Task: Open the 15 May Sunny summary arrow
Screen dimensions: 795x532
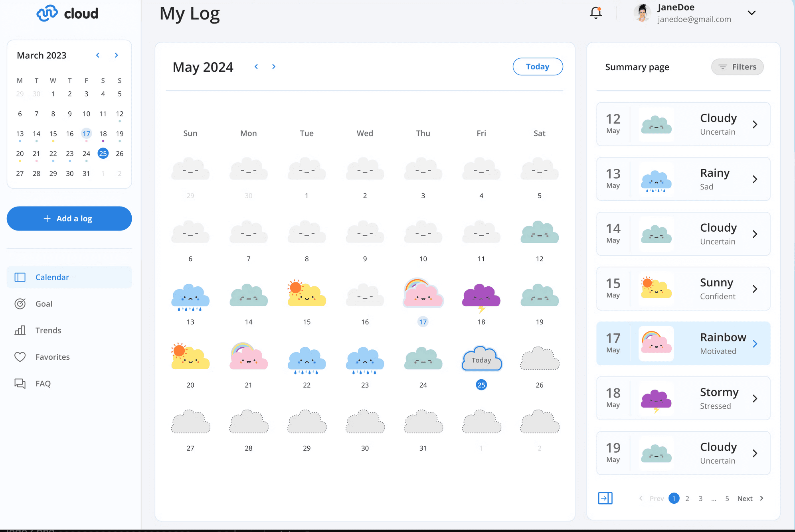Action: tap(755, 289)
